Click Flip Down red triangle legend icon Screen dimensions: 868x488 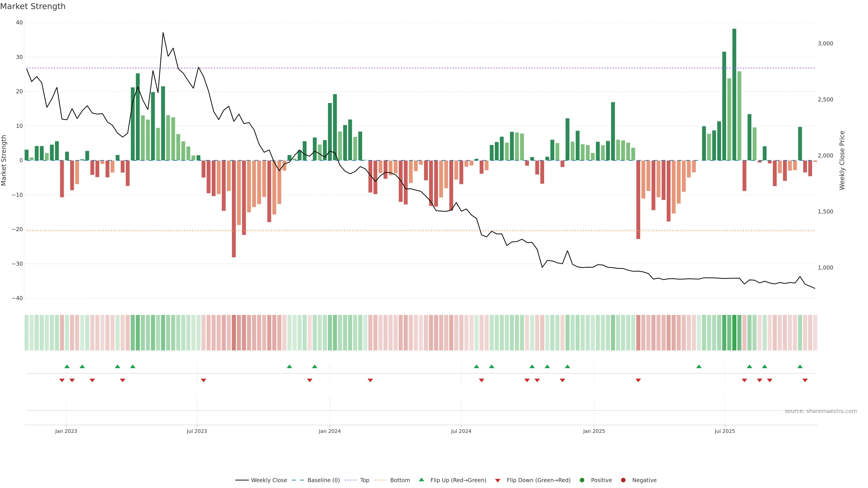click(498, 481)
